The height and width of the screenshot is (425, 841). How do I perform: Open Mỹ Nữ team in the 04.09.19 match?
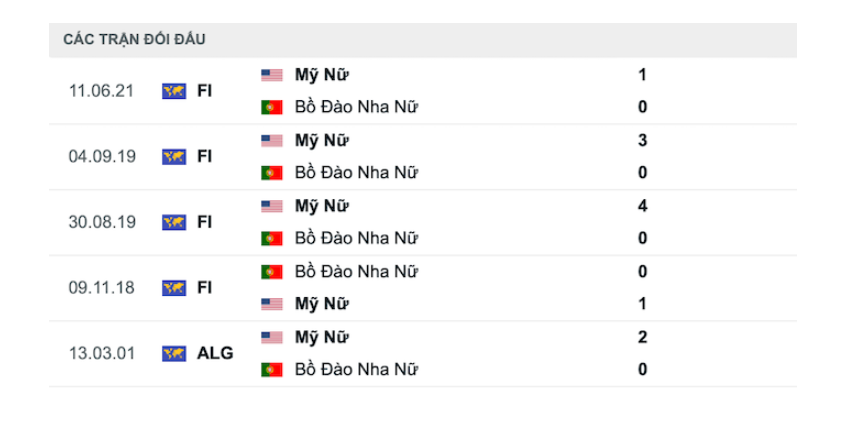(321, 140)
